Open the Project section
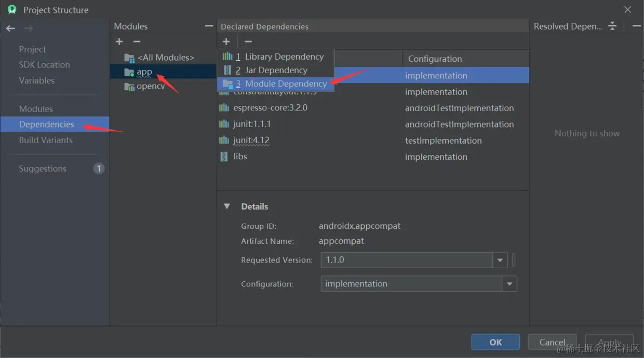The image size is (644, 358). (x=32, y=49)
